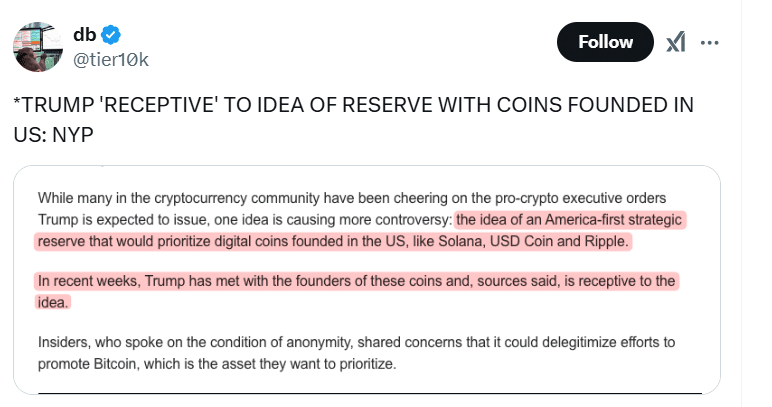The height and width of the screenshot is (407, 772).
Task: Click the word 'Bitcoin' in last paragraph
Action: pyautogui.click(x=115, y=364)
